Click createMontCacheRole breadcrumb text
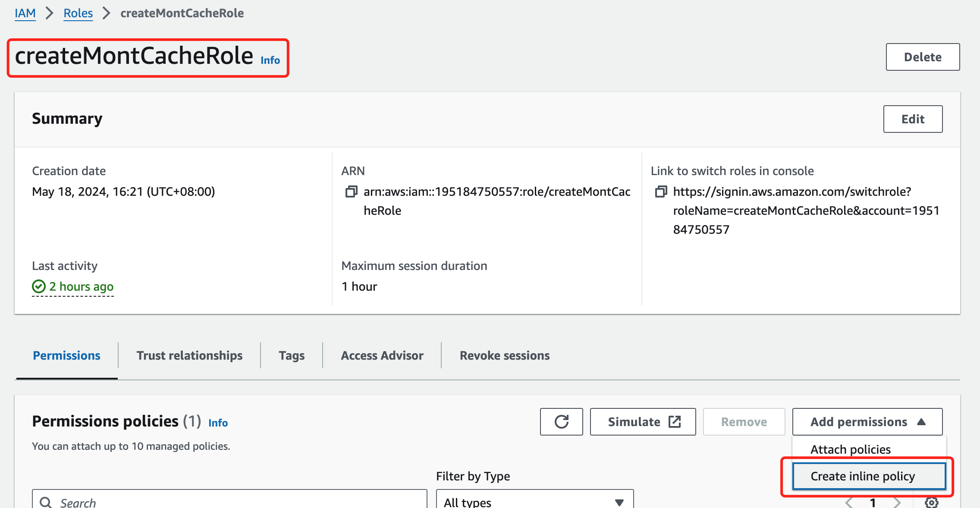This screenshot has height=508, width=980. pos(182,13)
